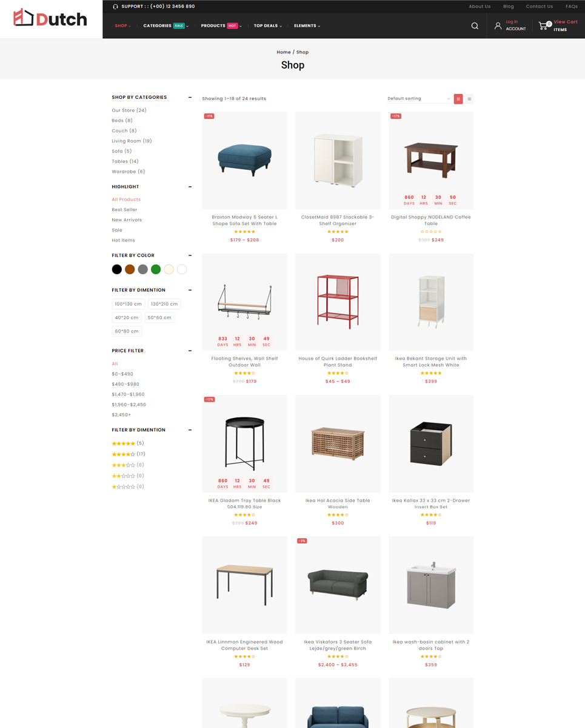Click the Dutch house logo
The height and width of the screenshot is (728, 585).
click(50, 18)
